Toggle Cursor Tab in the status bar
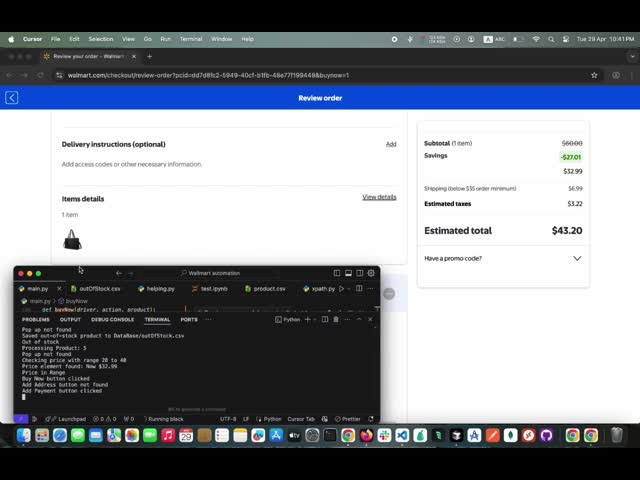The image size is (640, 480). (x=301, y=419)
